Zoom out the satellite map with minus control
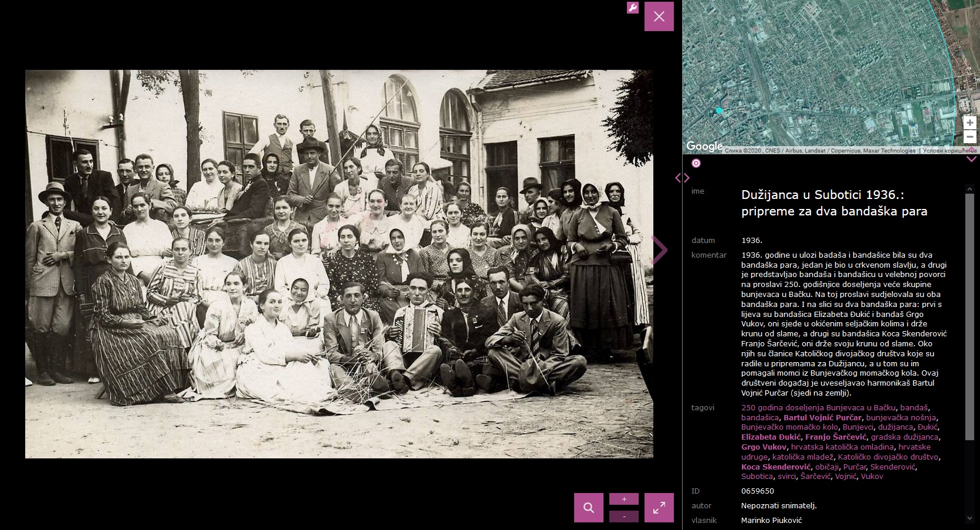The height and width of the screenshot is (530, 980). pos(970,137)
